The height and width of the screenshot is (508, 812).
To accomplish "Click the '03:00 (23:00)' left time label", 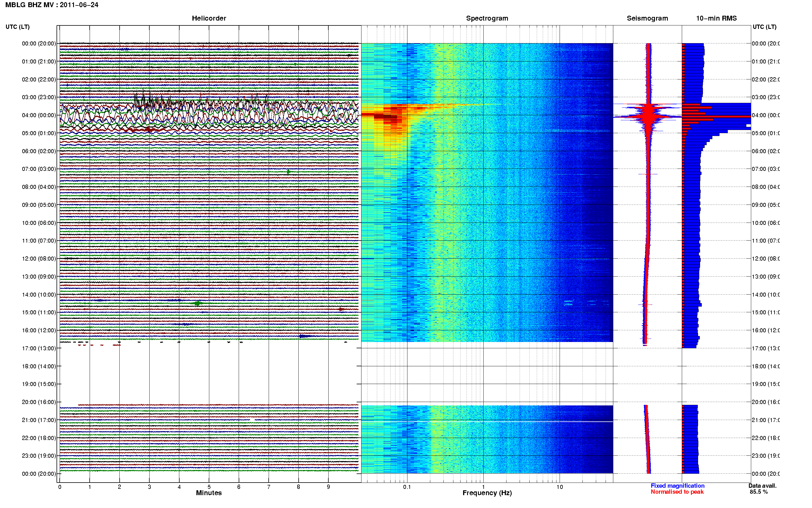I will click(39, 97).
